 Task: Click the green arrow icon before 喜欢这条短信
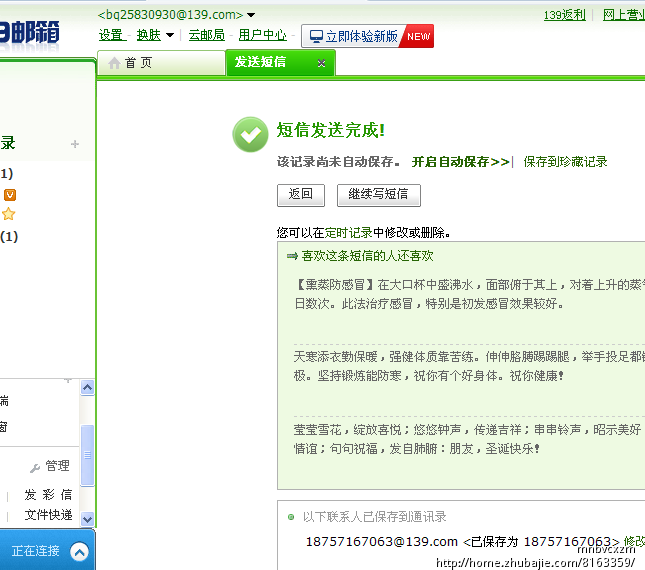click(x=292, y=256)
